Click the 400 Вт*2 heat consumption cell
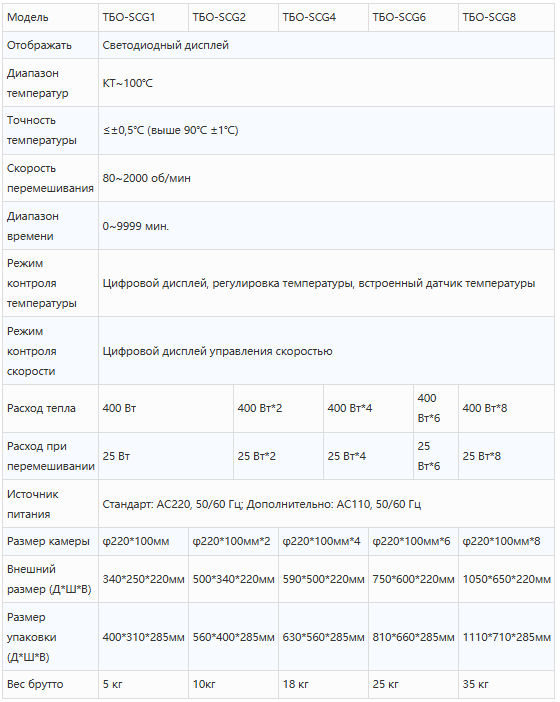Screen dimensions: 560x702 click(278, 408)
